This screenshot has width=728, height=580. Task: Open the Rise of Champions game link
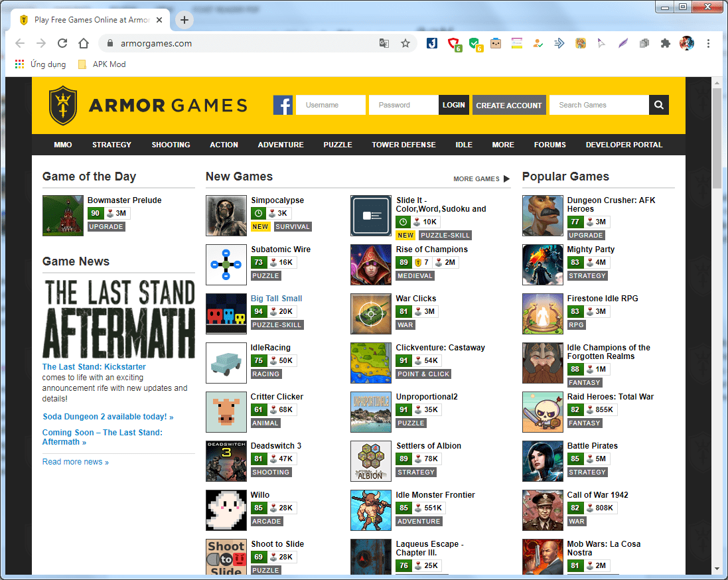coord(432,250)
